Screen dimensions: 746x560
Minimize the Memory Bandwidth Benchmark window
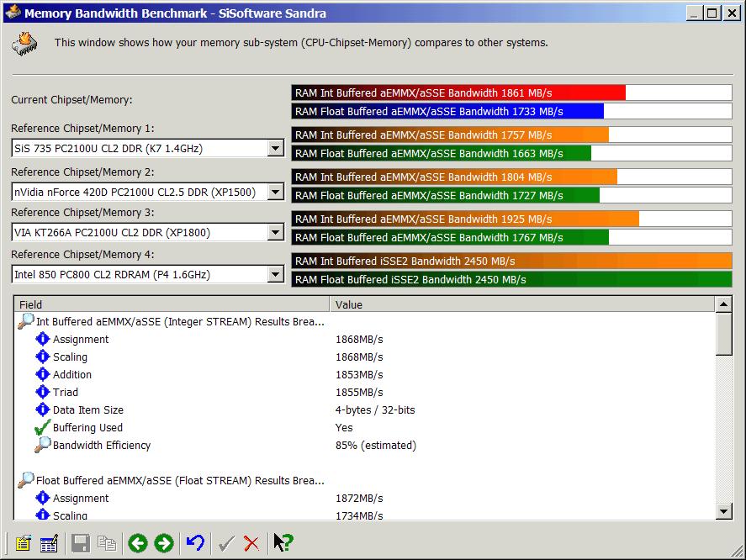coord(695,13)
